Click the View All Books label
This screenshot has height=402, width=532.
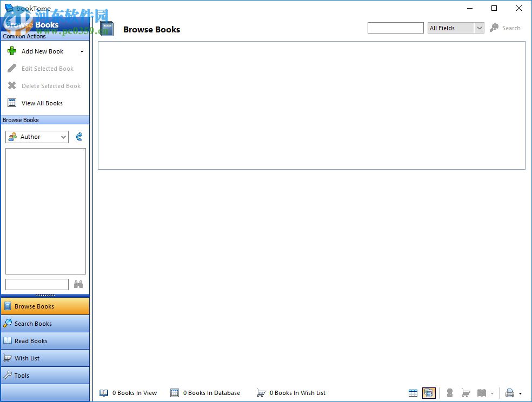(x=42, y=103)
